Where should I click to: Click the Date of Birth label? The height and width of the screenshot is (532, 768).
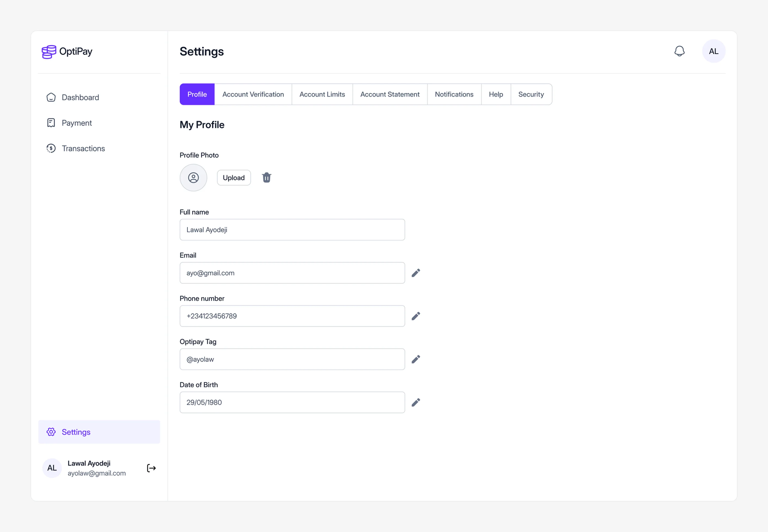199,385
